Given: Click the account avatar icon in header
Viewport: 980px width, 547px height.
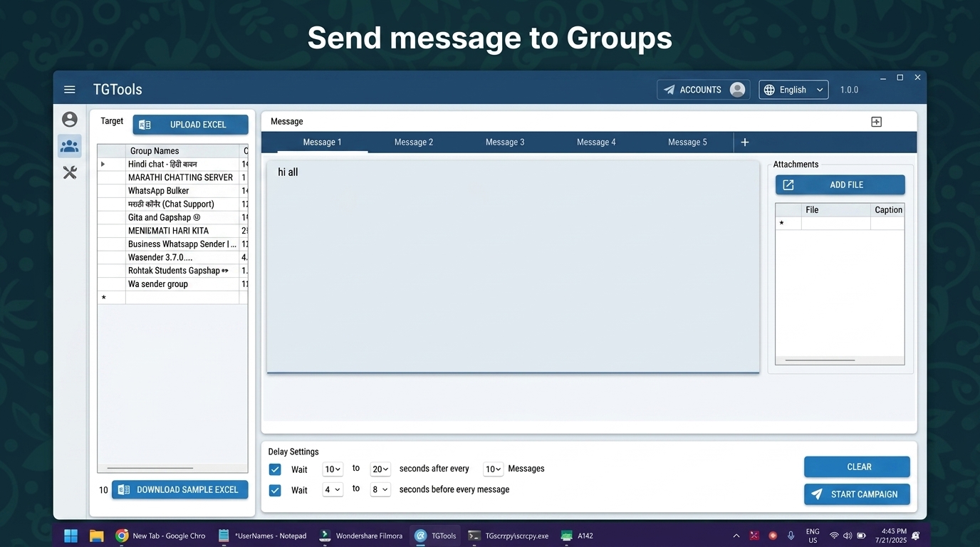Looking at the screenshot, I should [x=738, y=90].
